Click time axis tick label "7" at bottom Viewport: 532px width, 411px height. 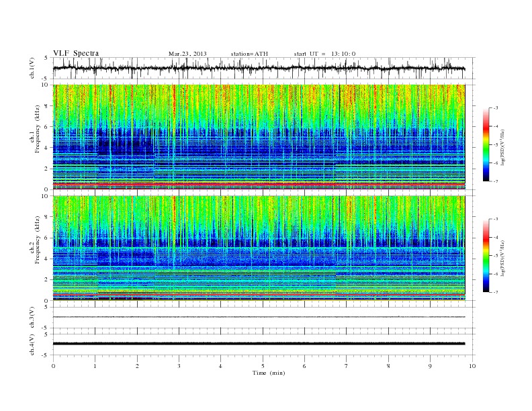[347, 366]
